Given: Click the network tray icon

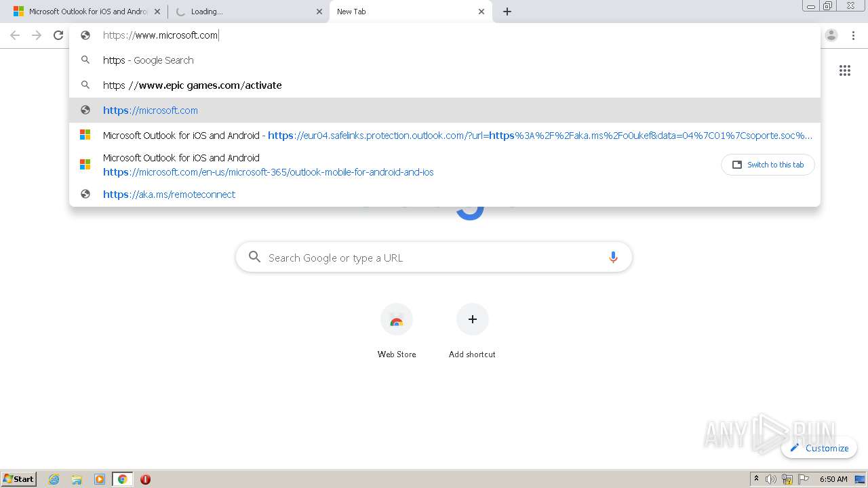Looking at the screenshot, I should (x=787, y=479).
